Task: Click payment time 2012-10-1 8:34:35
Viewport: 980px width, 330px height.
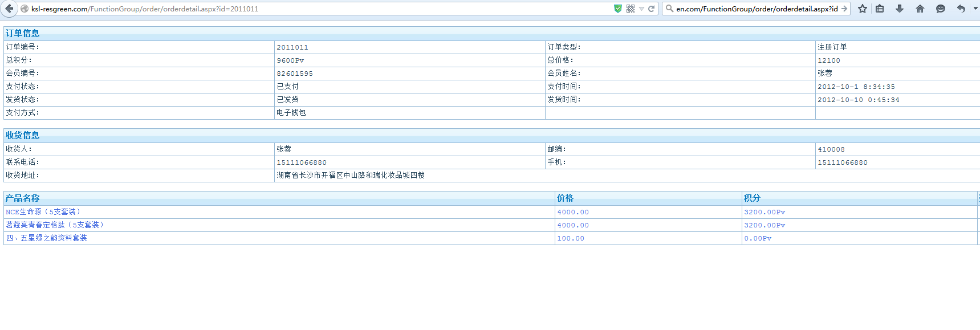Action: [856, 87]
